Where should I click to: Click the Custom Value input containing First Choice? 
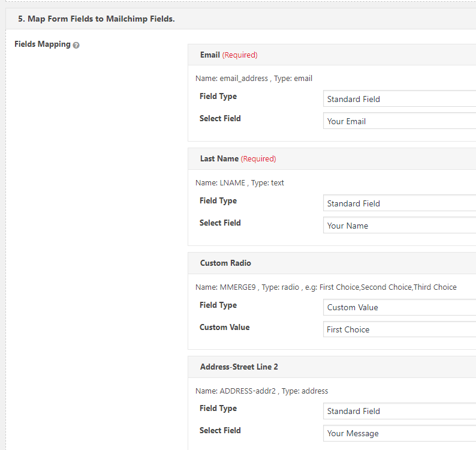[399, 329]
